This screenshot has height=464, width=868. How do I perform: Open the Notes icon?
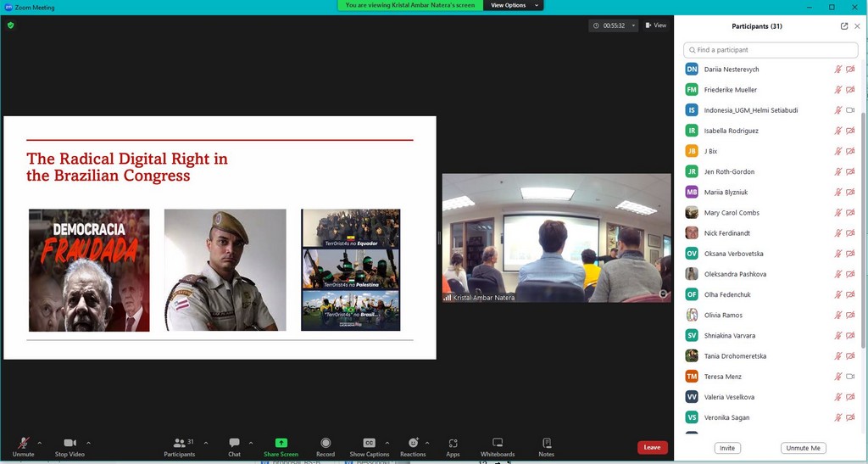click(x=546, y=444)
